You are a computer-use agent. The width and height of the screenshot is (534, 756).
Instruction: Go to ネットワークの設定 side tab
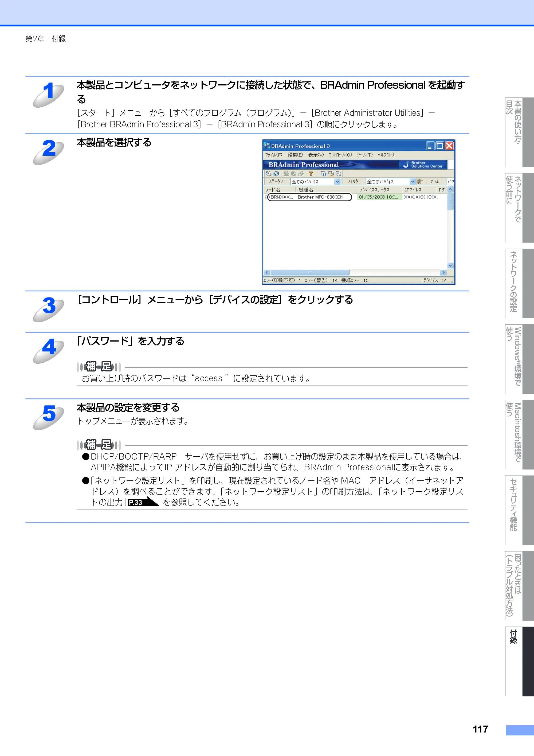[x=519, y=283]
